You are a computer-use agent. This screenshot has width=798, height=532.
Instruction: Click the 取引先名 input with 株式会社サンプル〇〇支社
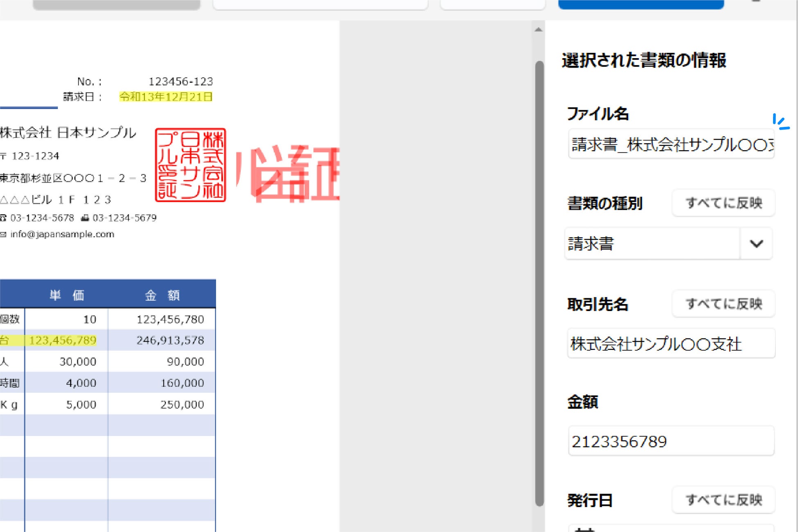[671, 344]
